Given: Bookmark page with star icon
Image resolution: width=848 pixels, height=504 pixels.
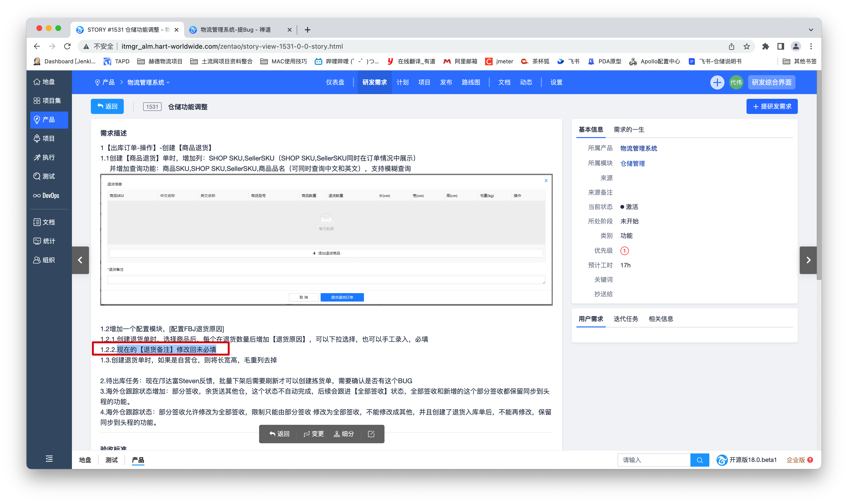Looking at the screenshot, I should coord(746,47).
